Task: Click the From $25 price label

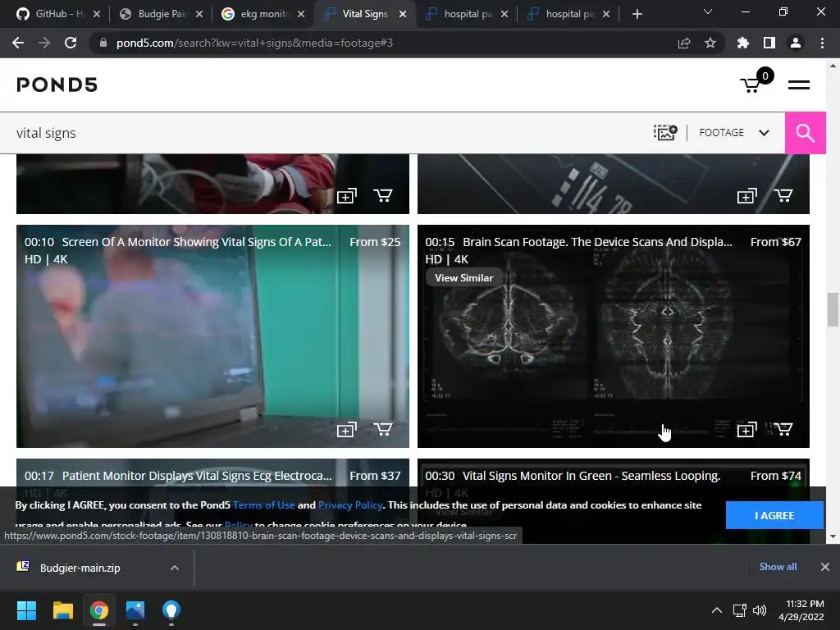Action: [x=375, y=242]
